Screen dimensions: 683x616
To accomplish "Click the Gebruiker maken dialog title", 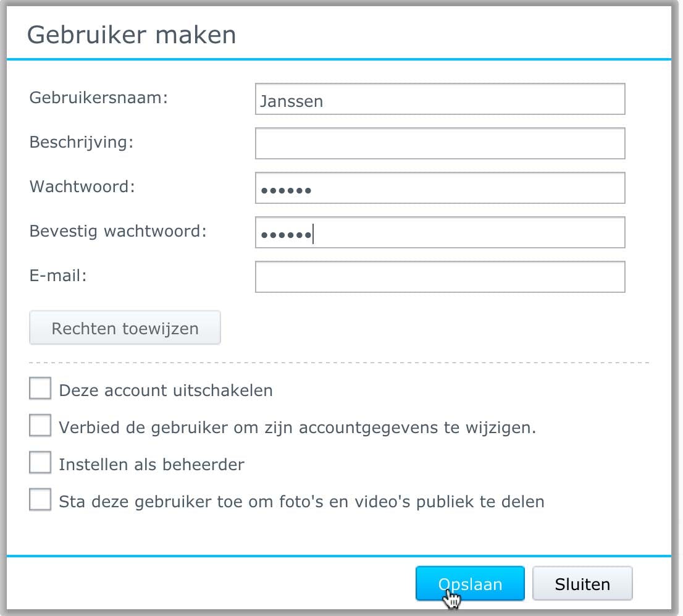I will [132, 35].
